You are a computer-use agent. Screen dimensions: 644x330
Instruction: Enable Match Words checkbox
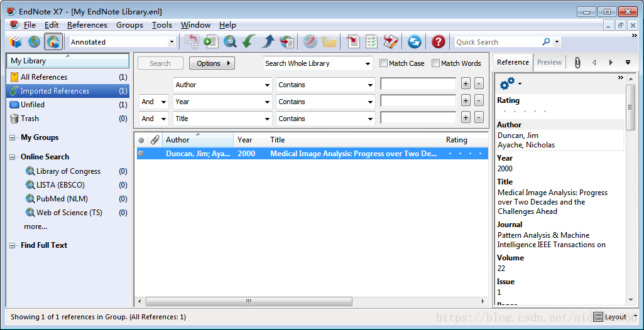click(436, 63)
